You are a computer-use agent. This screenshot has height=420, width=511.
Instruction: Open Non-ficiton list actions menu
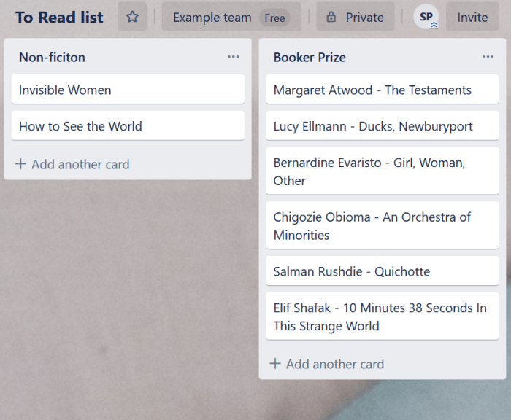click(234, 57)
